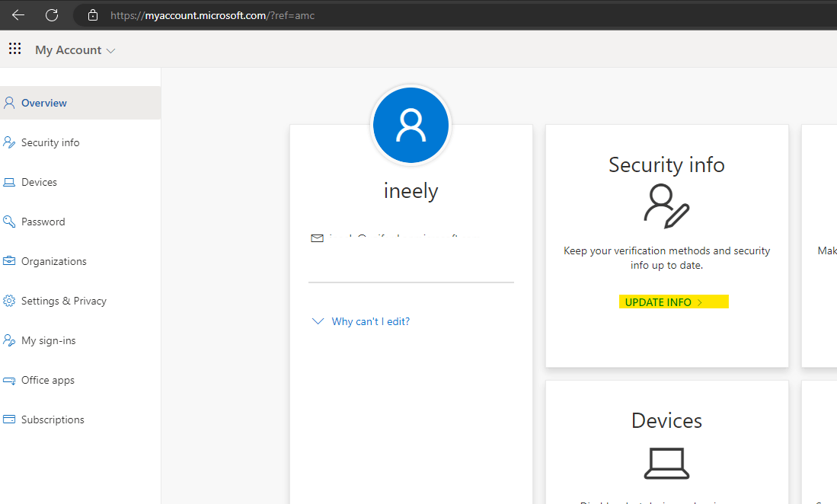The height and width of the screenshot is (504, 837).
Task: Click the Settings & Privacy gear icon
Action: tap(9, 301)
